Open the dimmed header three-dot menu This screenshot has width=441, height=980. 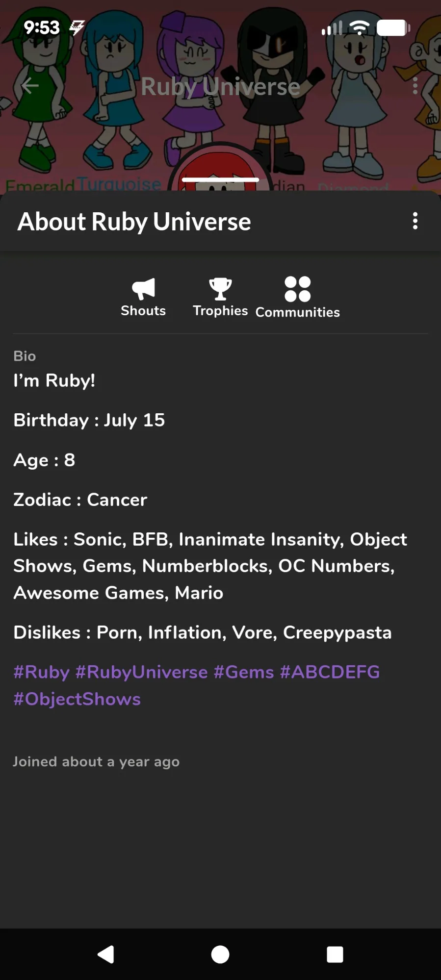click(415, 86)
